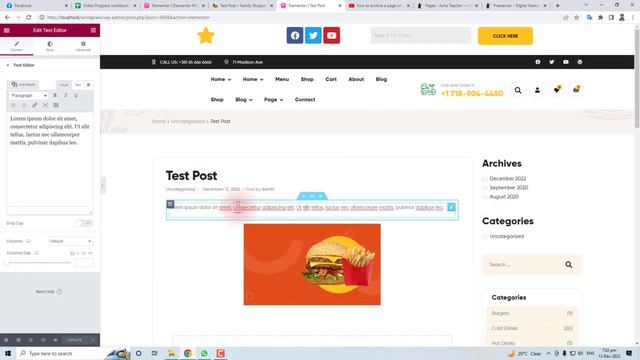The height and width of the screenshot is (360, 640).
Task: Click the site search magnifier icon
Action: (x=518, y=90)
